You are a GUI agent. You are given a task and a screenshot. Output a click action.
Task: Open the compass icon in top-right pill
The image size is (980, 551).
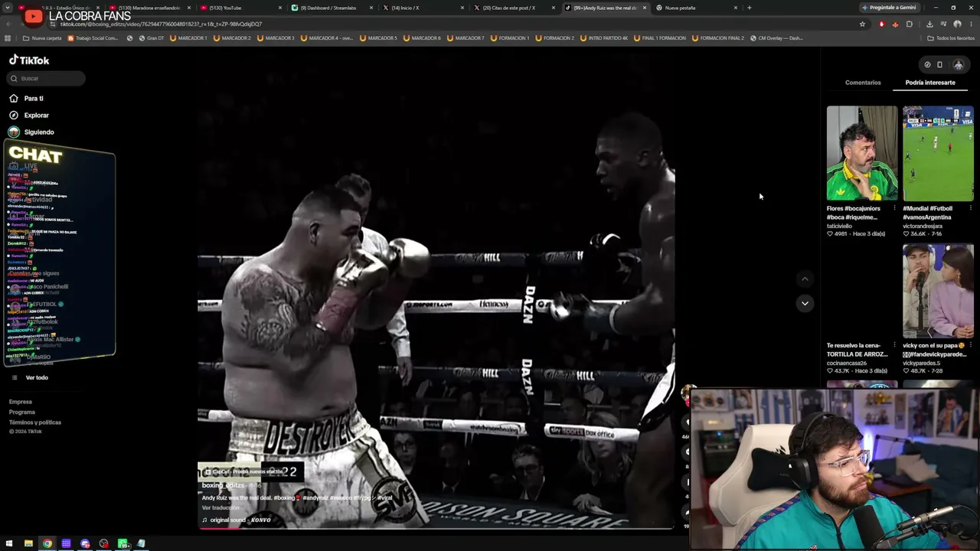pos(927,64)
